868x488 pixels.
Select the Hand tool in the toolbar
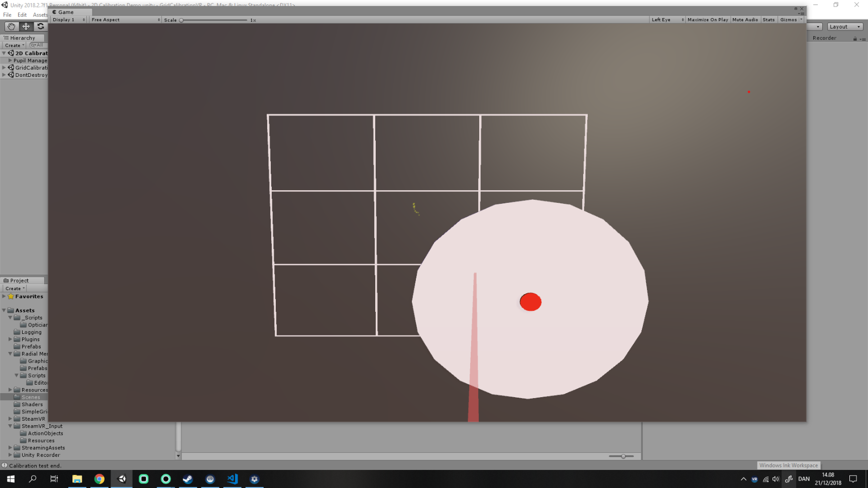[11, 27]
